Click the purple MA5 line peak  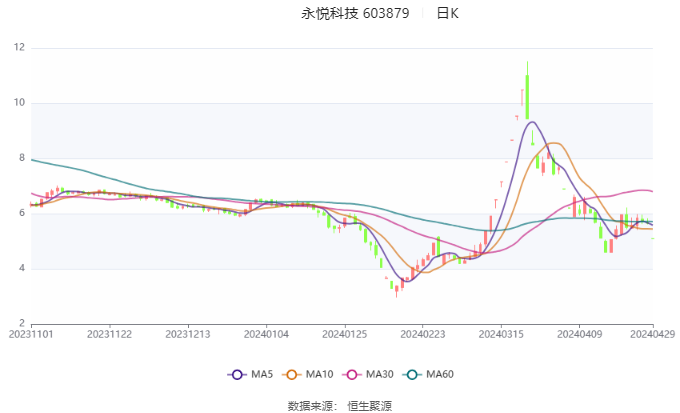pyautogui.click(x=532, y=122)
